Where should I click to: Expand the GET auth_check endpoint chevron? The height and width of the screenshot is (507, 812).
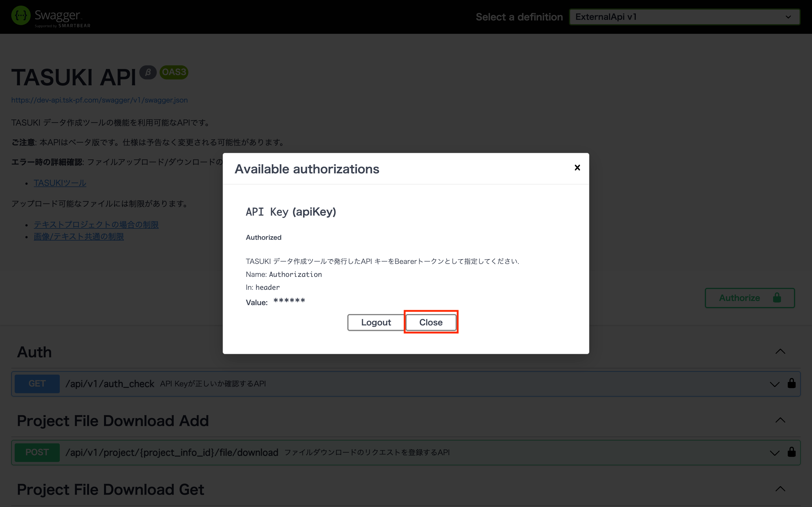click(x=775, y=384)
